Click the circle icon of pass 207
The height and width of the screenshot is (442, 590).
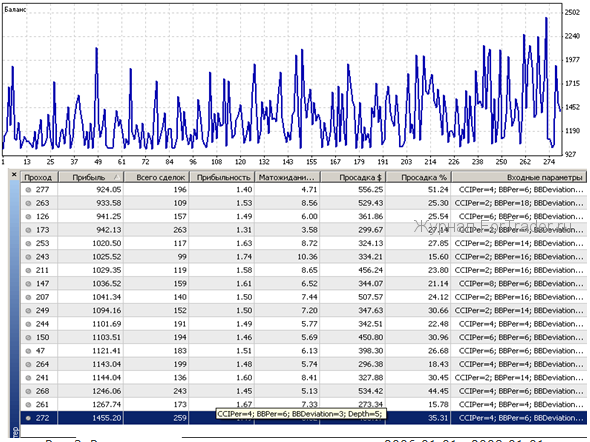(28, 297)
